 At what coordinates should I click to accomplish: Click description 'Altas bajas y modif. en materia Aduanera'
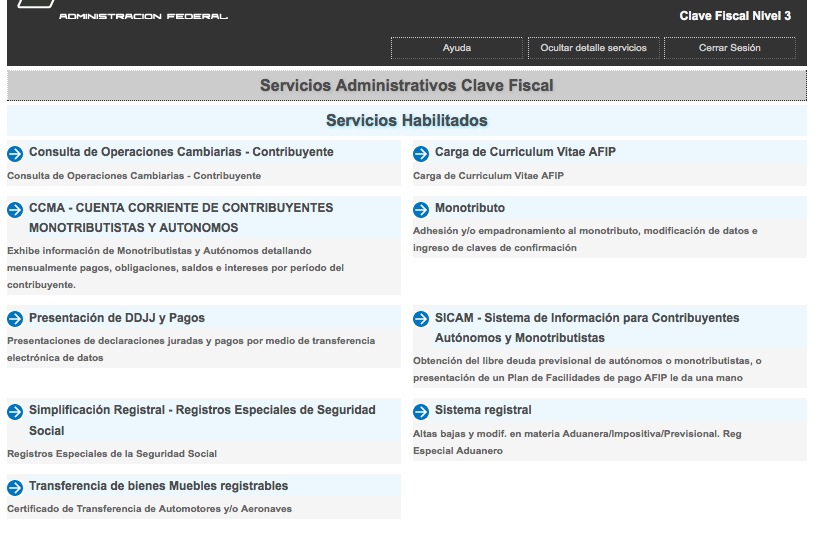tap(577, 442)
